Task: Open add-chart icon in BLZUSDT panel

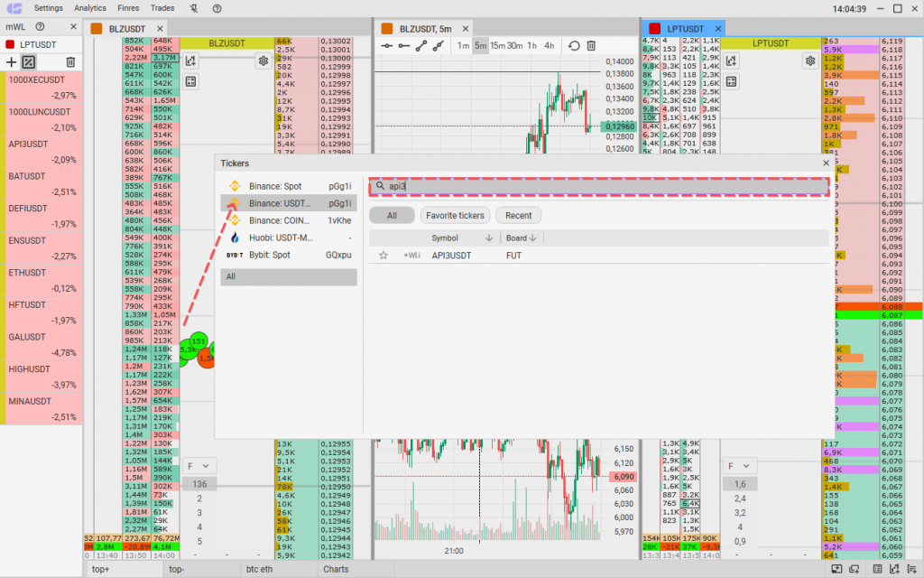Action: [x=190, y=61]
